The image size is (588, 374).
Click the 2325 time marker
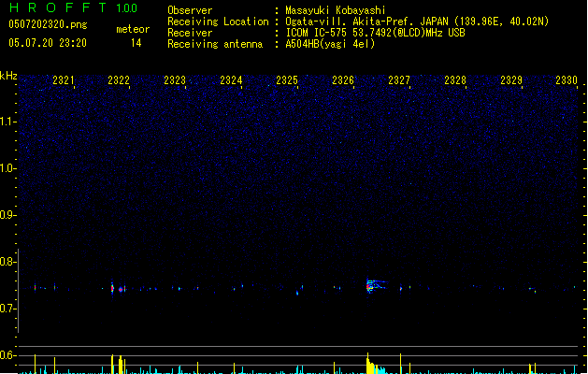[x=287, y=80]
